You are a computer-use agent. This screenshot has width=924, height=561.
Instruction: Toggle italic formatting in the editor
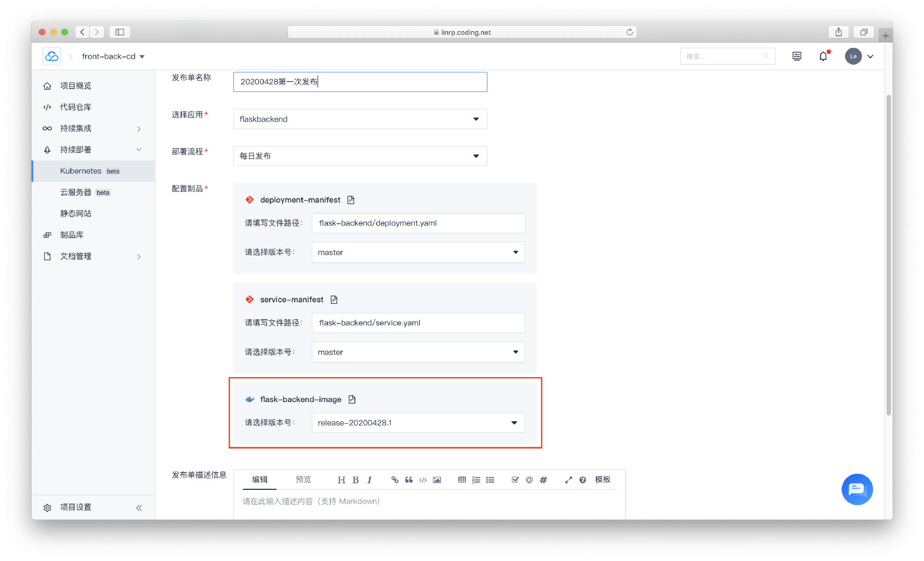tap(369, 480)
